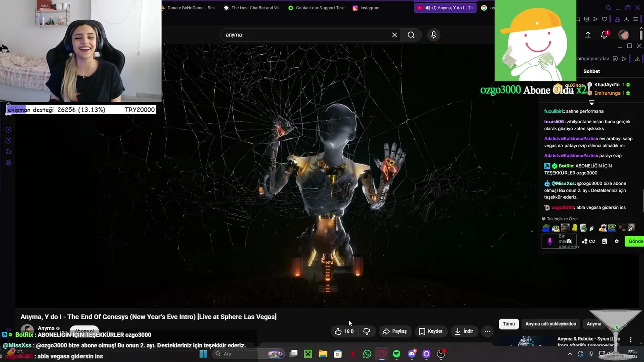Select the Tümü filter chip
644x362 pixels.
pos(509,324)
